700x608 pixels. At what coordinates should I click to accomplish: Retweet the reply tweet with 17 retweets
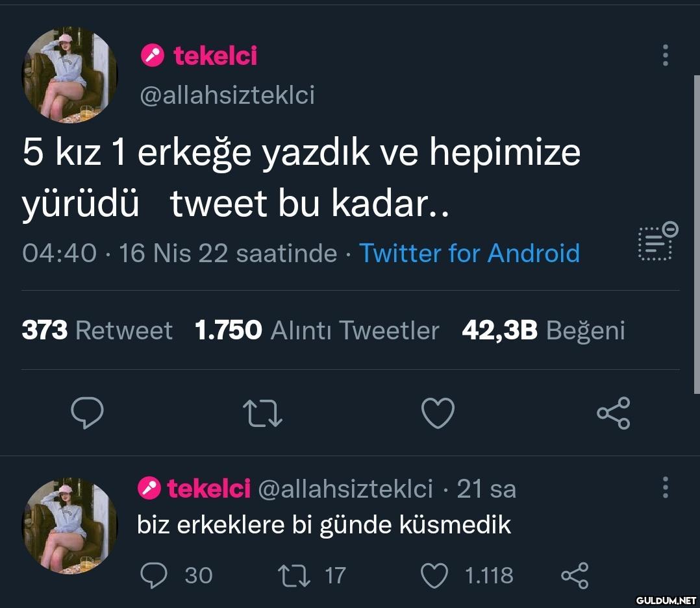pyautogui.click(x=287, y=575)
